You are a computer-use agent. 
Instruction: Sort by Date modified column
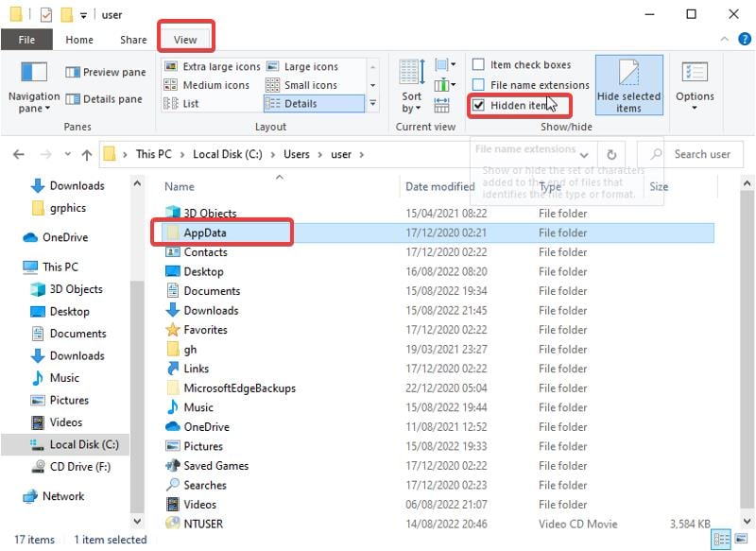click(439, 186)
